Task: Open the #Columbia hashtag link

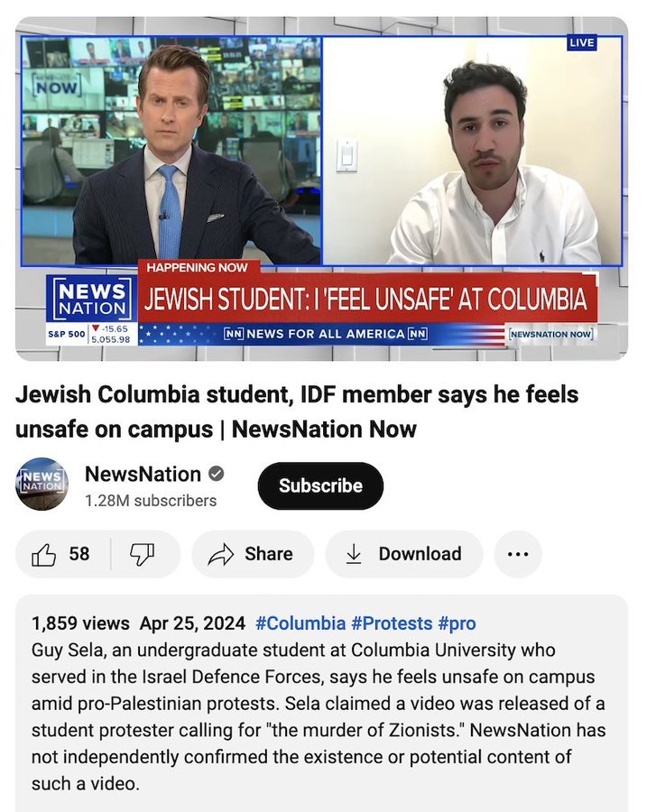Action: coord(300,623)
